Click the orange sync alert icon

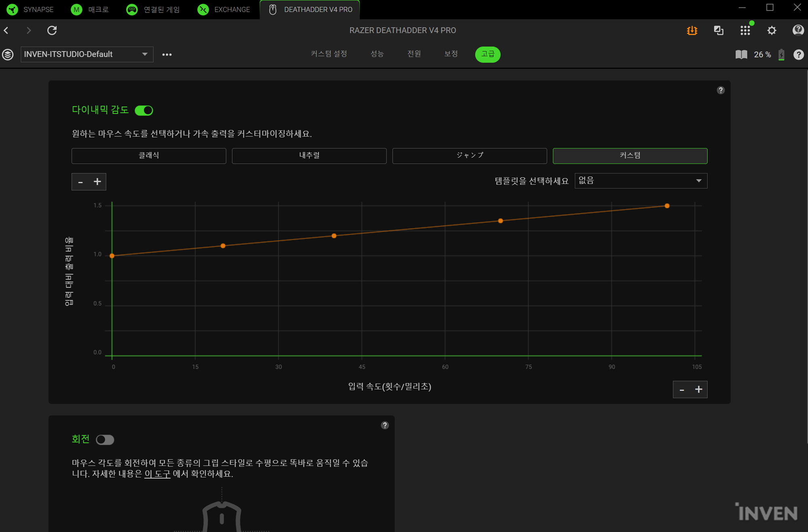click(x=692, y=30)
